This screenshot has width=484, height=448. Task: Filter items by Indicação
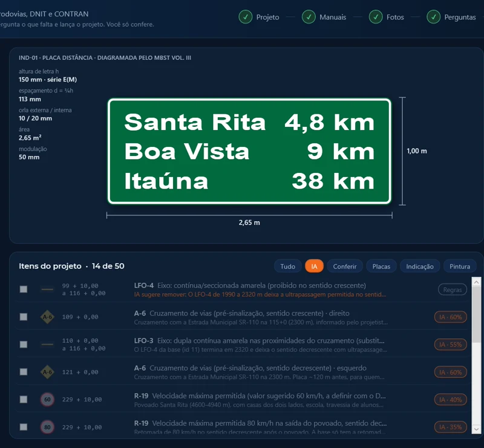420,266
